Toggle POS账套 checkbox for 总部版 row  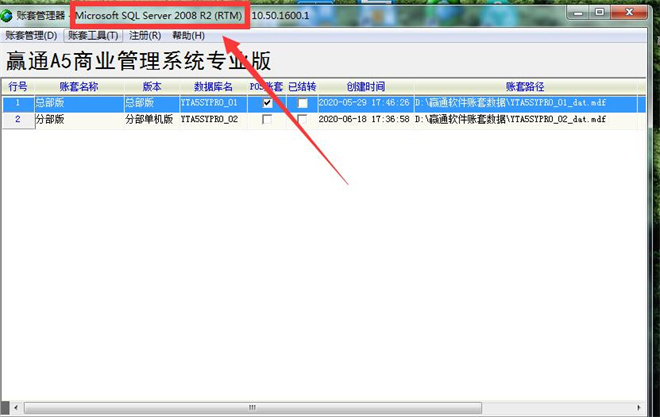pos(267,103)
